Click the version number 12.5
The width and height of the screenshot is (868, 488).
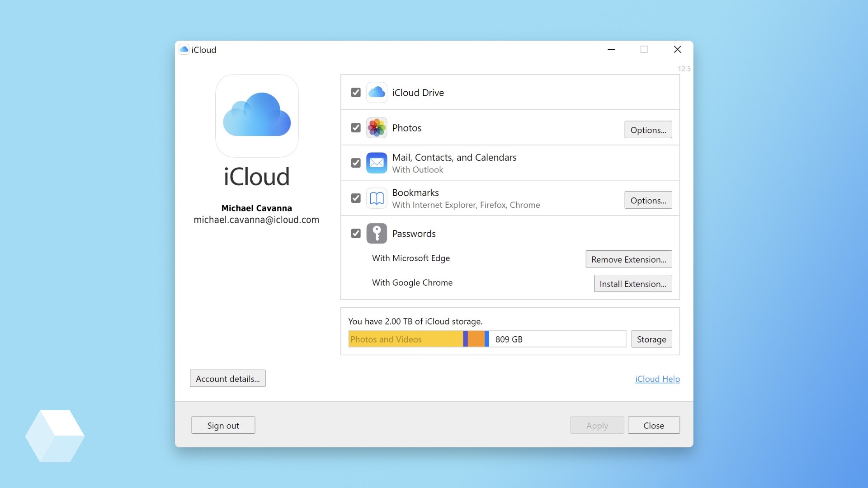coord(684,69)
